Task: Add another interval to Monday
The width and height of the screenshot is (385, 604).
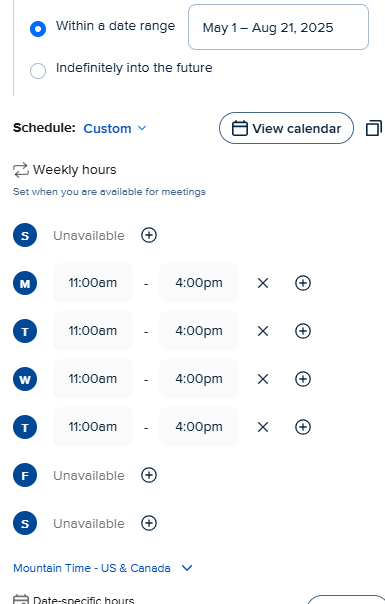Action: click(x=303, y=283)
